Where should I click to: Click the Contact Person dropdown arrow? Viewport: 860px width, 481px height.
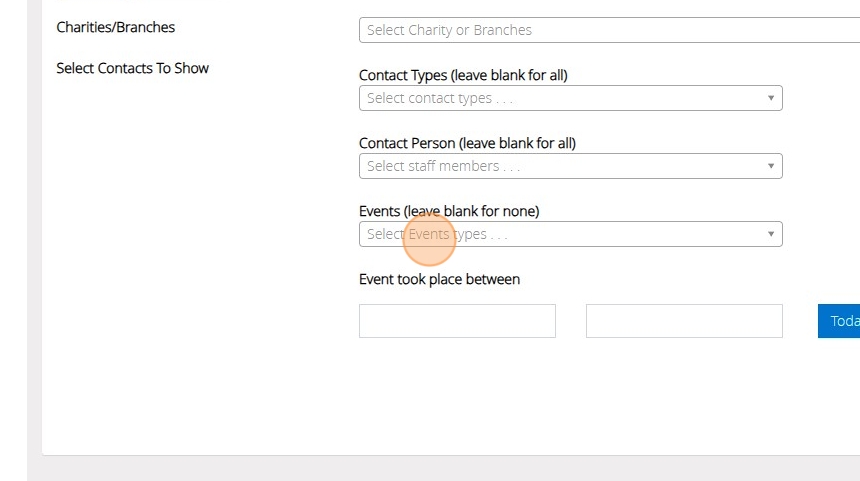tap(770, 166)
